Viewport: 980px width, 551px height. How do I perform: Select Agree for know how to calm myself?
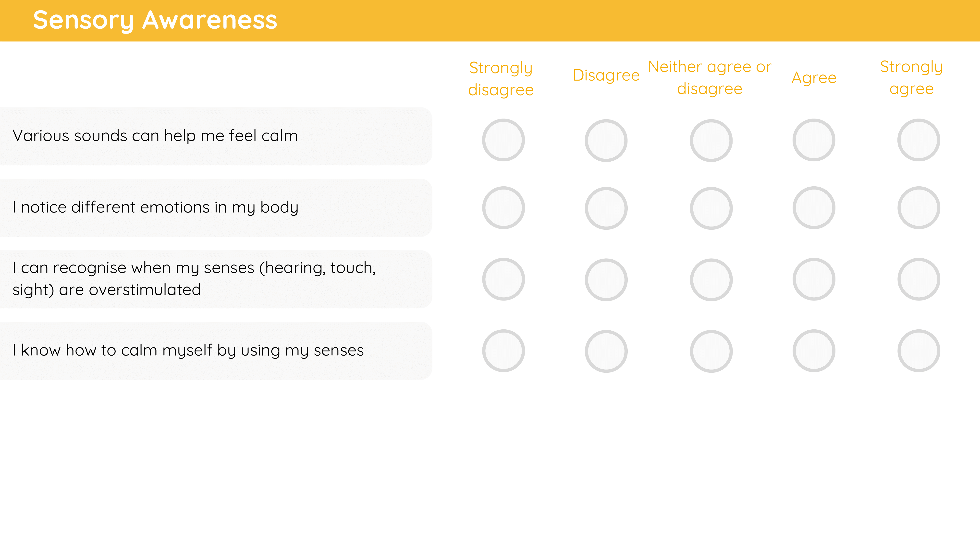click(814, 351)
